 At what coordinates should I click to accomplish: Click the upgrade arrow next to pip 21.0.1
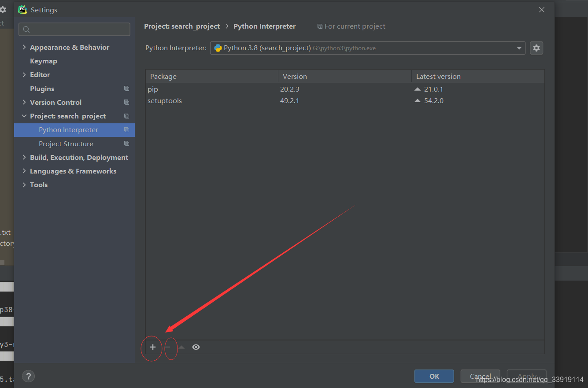[417, 89]
